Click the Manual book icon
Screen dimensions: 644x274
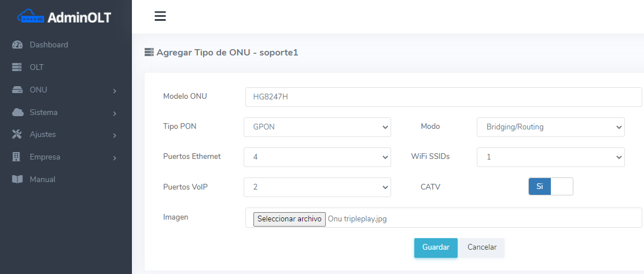(17, 179)
